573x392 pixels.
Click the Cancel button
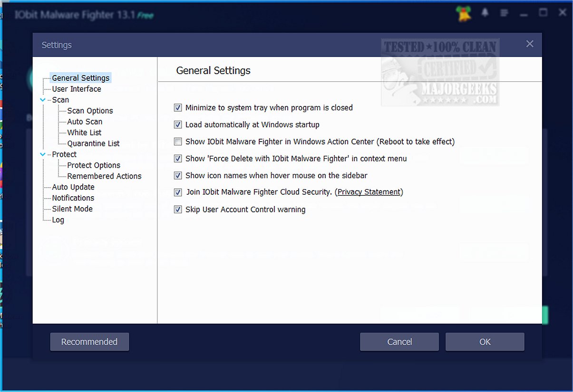[399, 342]
